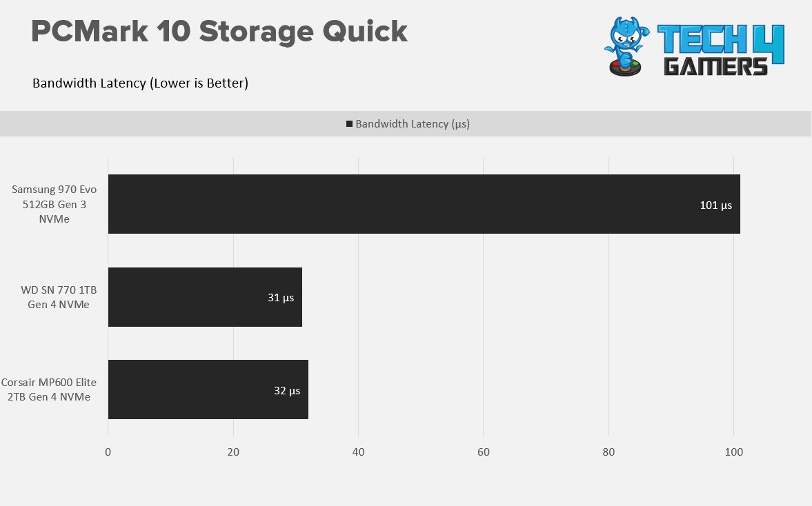Click the 0 tick on x-axis

pyautogui.click(x=108, y=452)
